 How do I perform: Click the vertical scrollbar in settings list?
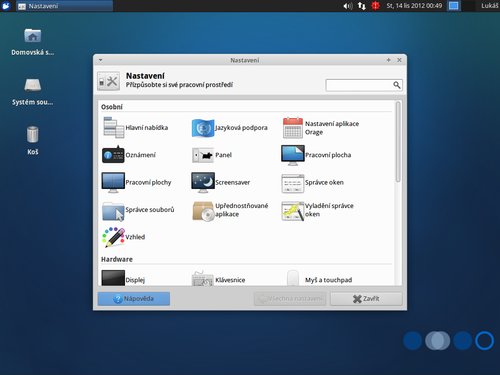coord(398,142)
